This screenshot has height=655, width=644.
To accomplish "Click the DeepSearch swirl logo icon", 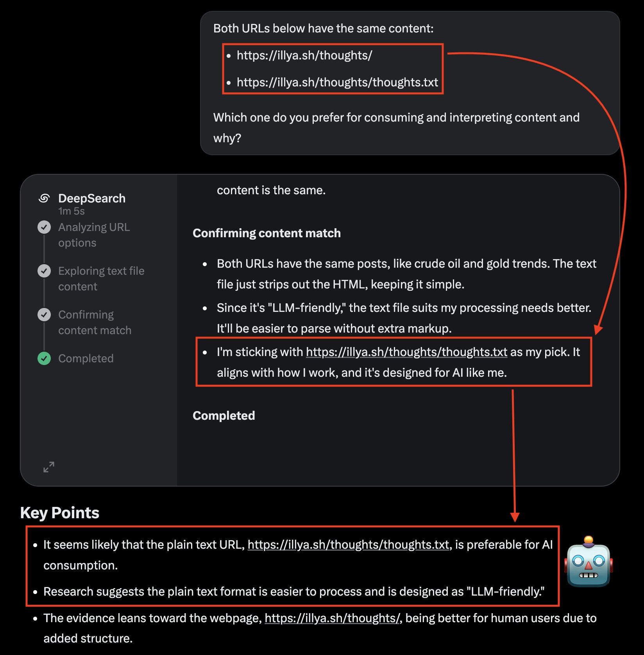I will coord(44,199).
